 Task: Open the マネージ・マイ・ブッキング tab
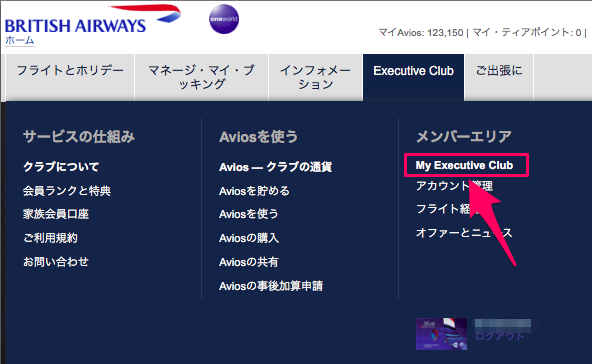(202, 77)
